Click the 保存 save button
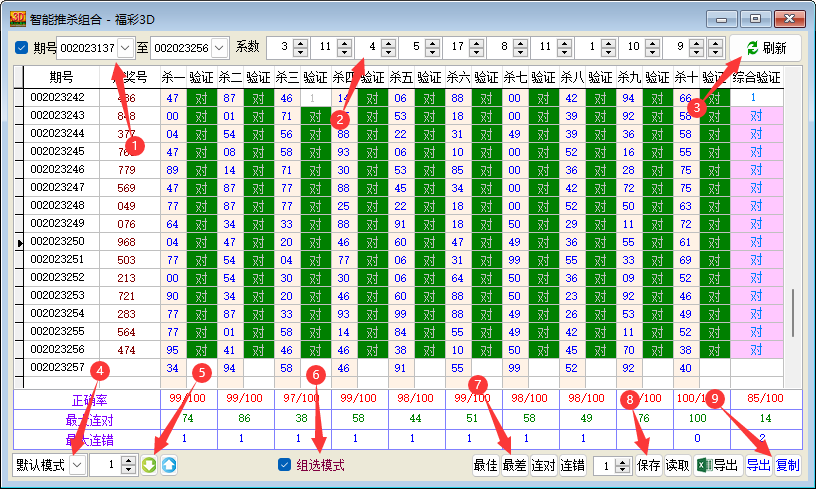This screenshot has width=816, height=489. coord(648,465)
